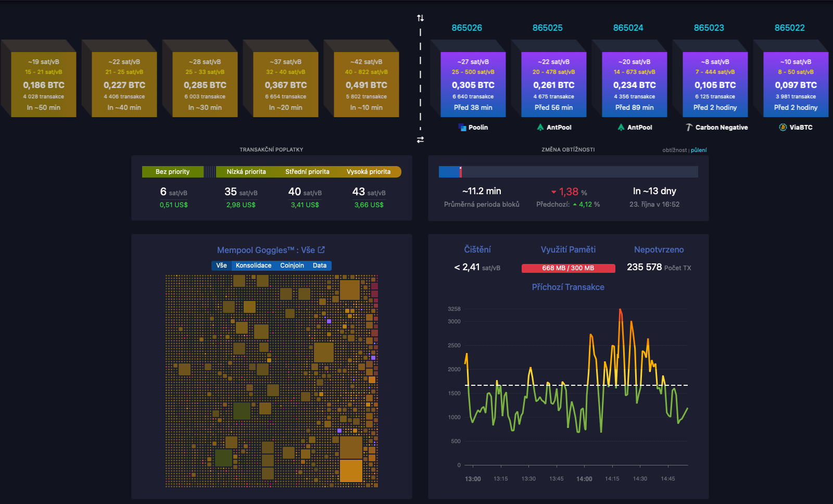Click the swap arrows icon below the block divider
The image size is (833, 504).
tap(420, 138)
